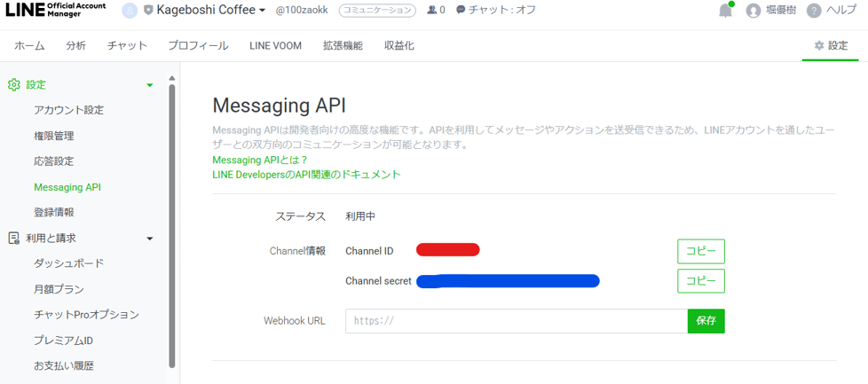The width and height of the screenshot is (868, 384).
Task: Open the notifications bell
Action: [725, 11]
